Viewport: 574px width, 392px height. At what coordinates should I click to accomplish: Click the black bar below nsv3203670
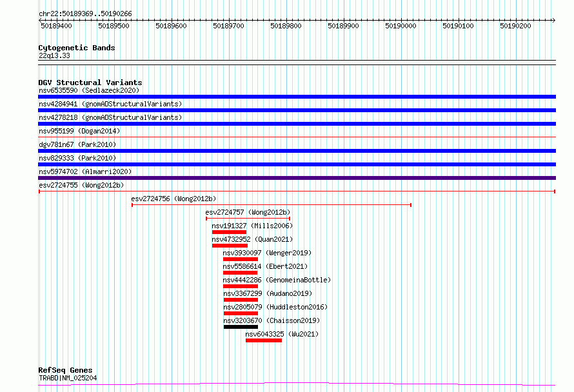pos(241,327)
